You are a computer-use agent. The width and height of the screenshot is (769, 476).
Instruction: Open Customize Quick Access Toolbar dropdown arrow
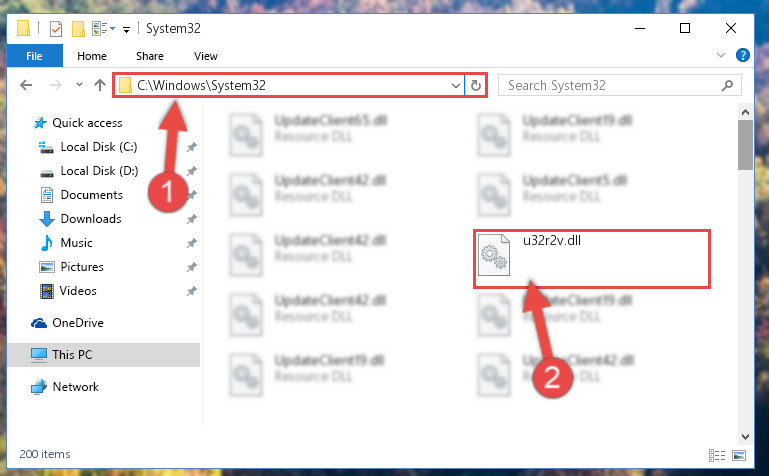pyautogui.click(x=126, y=29)
